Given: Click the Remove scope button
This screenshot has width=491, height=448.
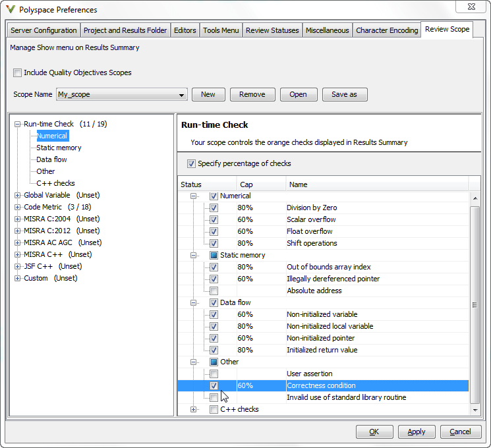Looking at the screenshot, I should (x=252, y=95).
